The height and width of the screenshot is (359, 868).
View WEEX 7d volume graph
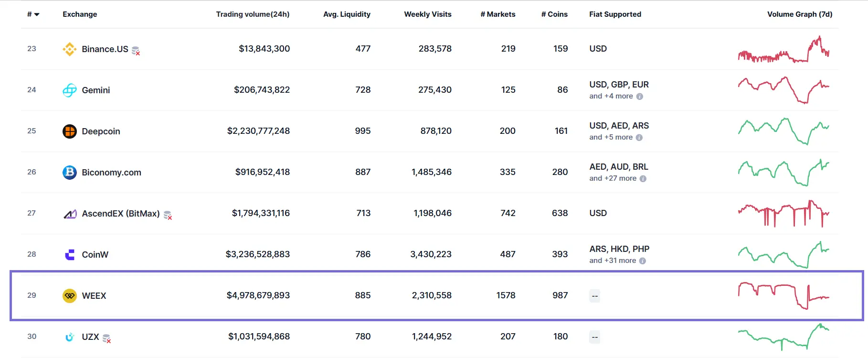pos(783,295)
